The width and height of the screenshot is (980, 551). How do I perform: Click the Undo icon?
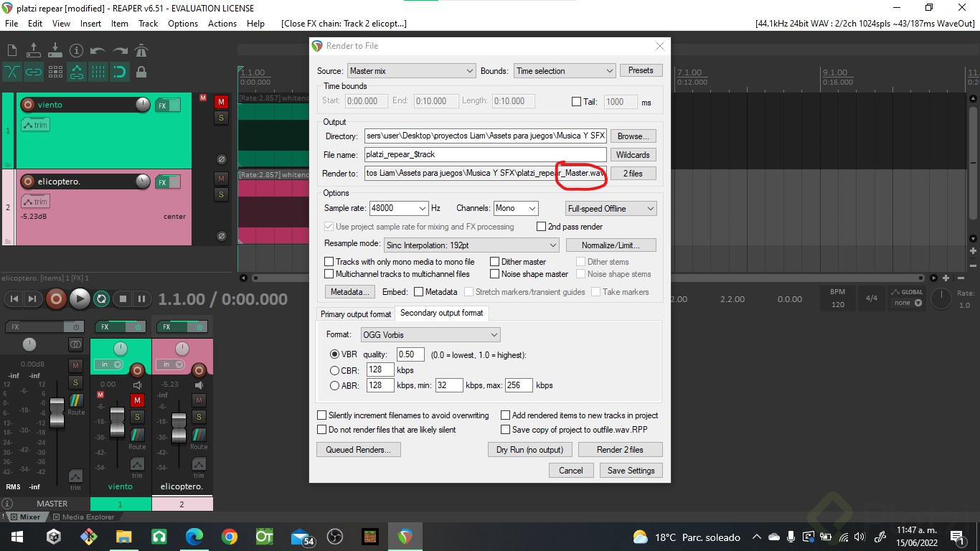98,50
